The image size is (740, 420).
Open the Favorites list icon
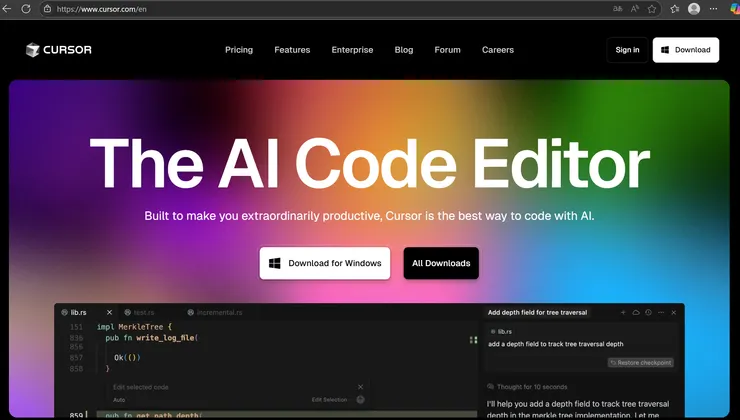click(675, 8)
